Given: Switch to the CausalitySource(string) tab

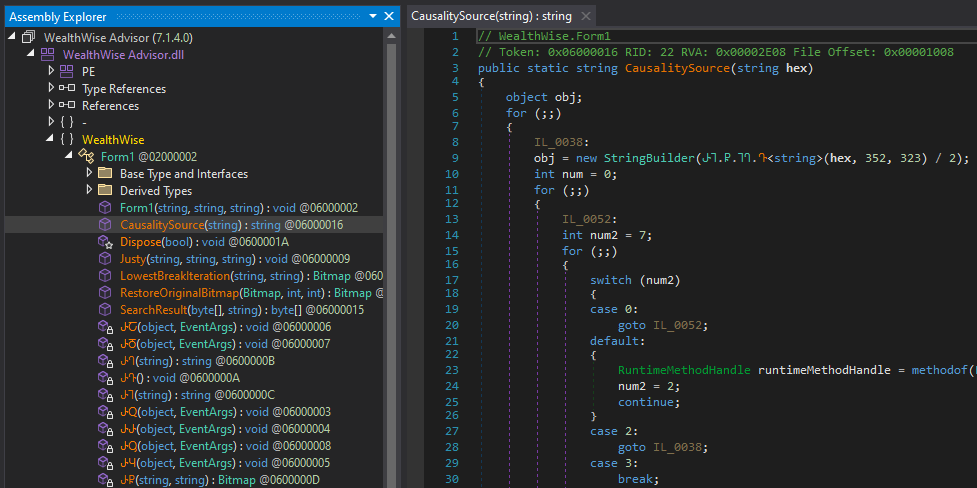Looking at the screenshot, I should [491, 16].
